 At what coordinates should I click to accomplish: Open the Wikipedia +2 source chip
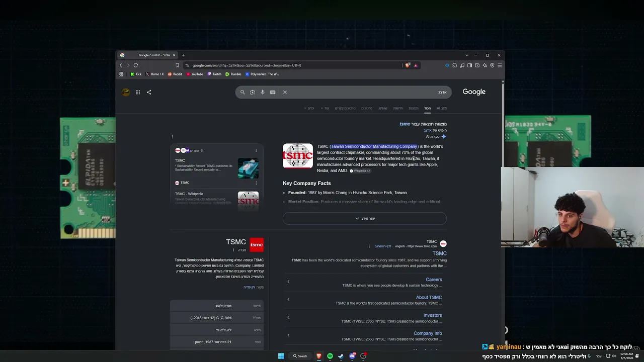tap(360, 171)
